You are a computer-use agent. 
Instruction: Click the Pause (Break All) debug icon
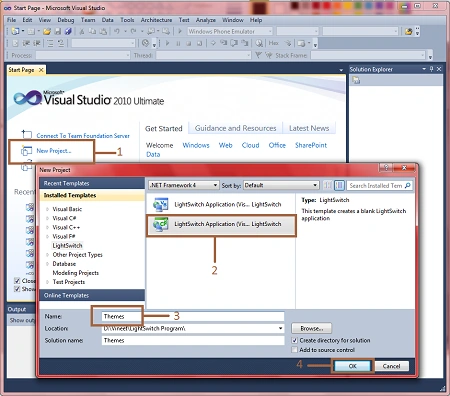[x=178, y=43]
